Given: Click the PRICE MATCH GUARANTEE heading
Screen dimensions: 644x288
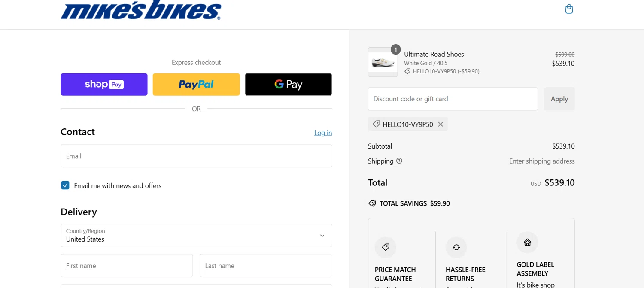Looking at the screenshot, I should tap(395, 274).
